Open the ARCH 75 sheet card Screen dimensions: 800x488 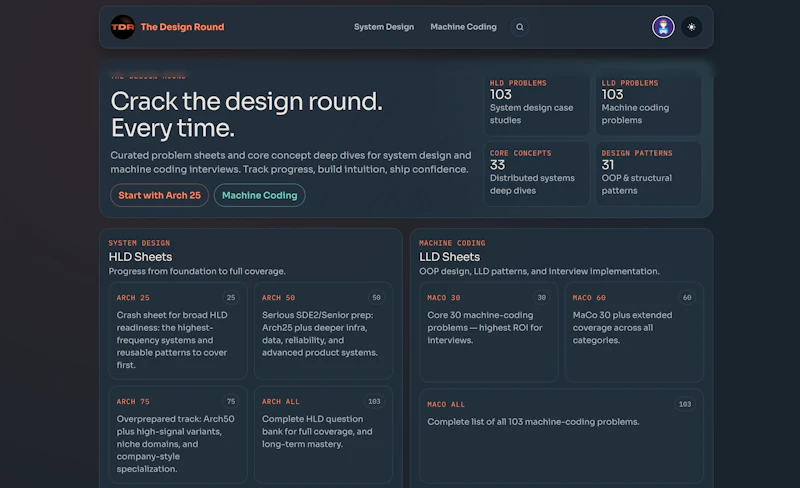point(178,434)
